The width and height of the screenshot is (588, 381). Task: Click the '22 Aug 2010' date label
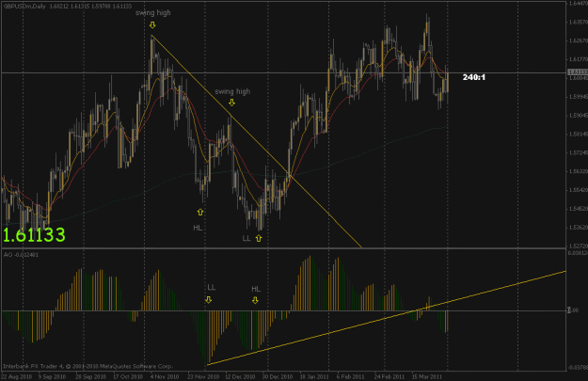17,376
